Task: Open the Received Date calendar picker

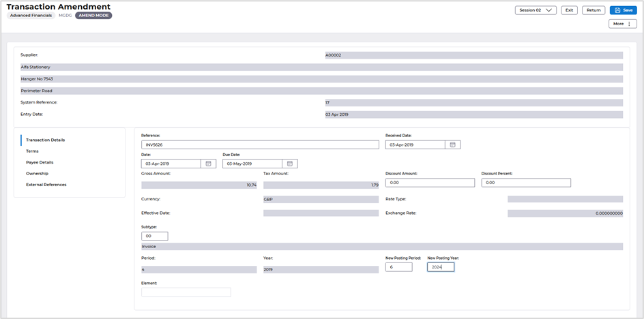Action: [452, 145]
